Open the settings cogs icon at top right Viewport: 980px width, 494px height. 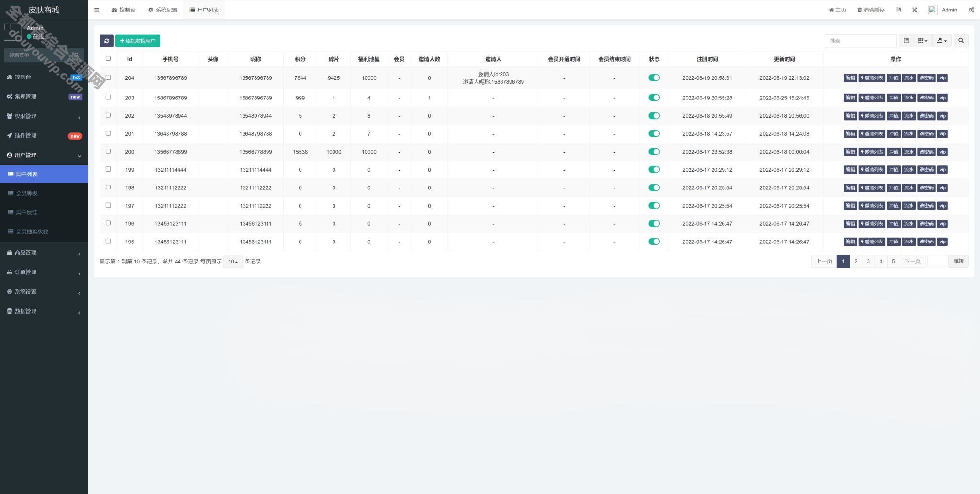[x=971, y=10]
